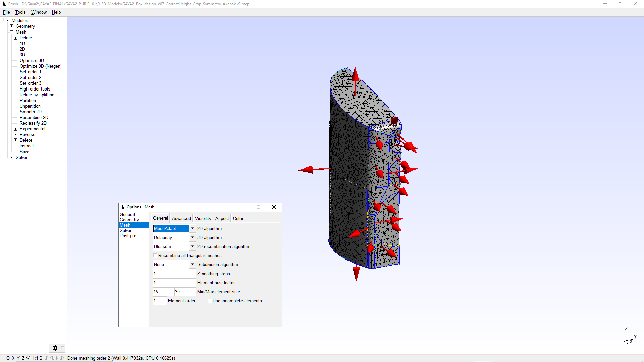Select Solver in options category list
Screen dimensions: 644x362
click(134, 230)
